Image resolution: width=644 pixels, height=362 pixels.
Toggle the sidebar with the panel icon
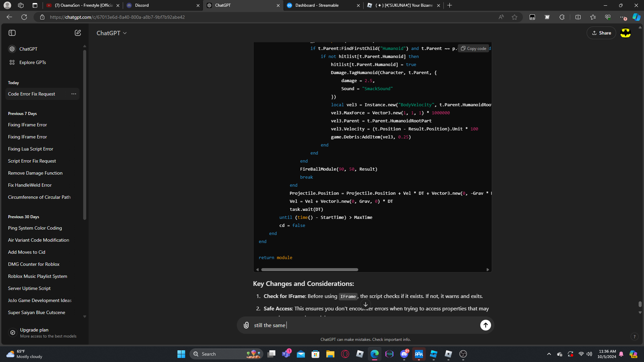tap(12, 33)
